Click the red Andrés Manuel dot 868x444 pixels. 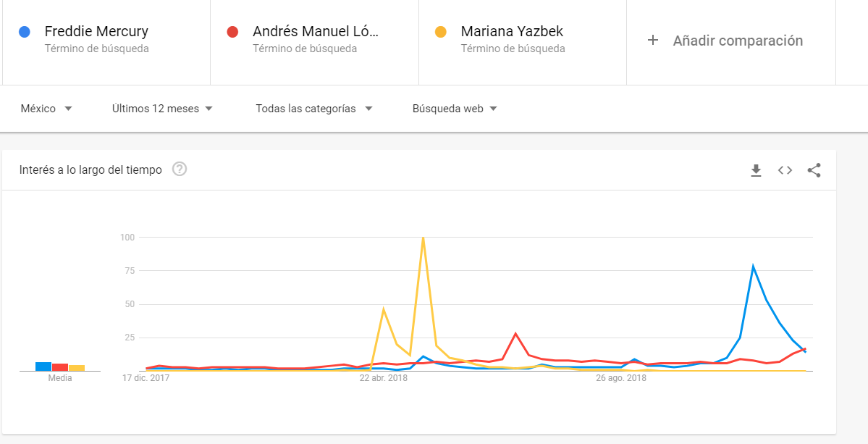pyautogui.click(x=232, y=32)
